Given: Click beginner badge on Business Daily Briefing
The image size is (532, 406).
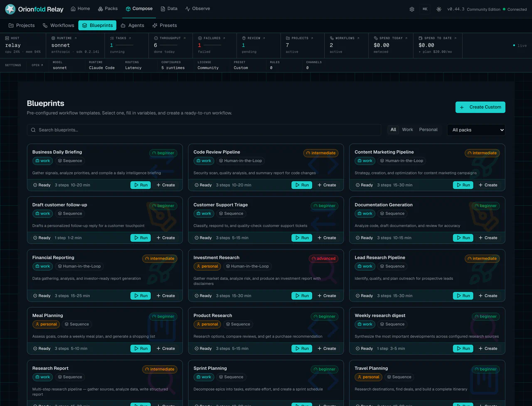Looking at the screenshot, I should [x=163, y=153].
